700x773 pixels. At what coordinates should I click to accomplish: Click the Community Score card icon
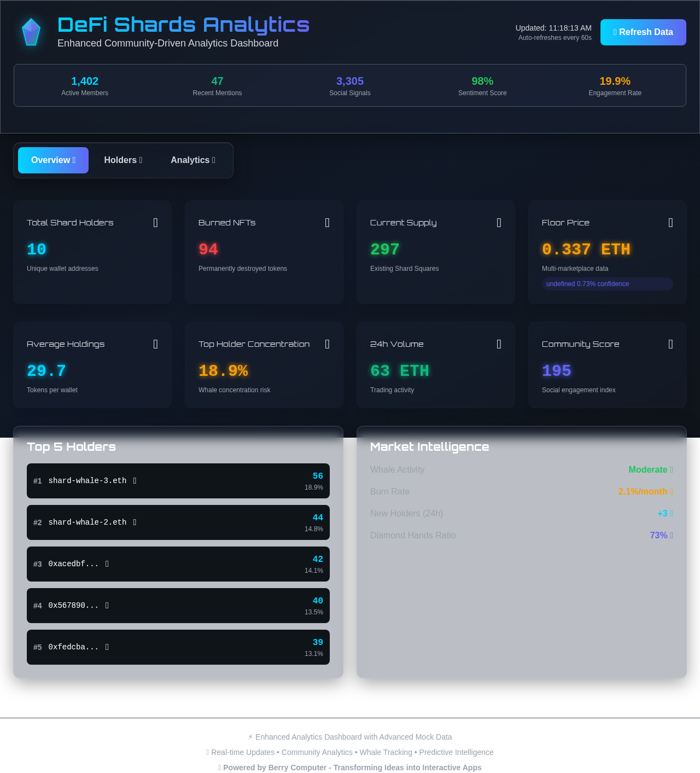[x=670, y=344]
